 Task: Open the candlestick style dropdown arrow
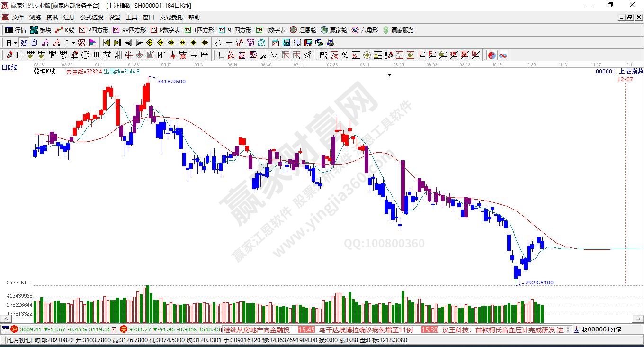tap(73, 43)
